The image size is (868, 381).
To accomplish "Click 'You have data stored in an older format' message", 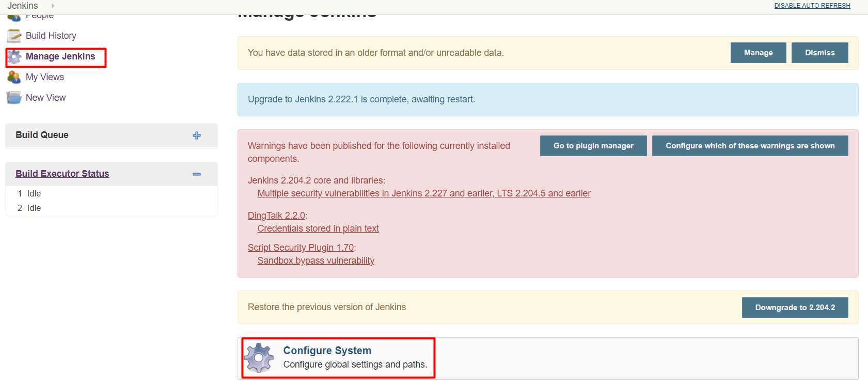I will (376, 53).
